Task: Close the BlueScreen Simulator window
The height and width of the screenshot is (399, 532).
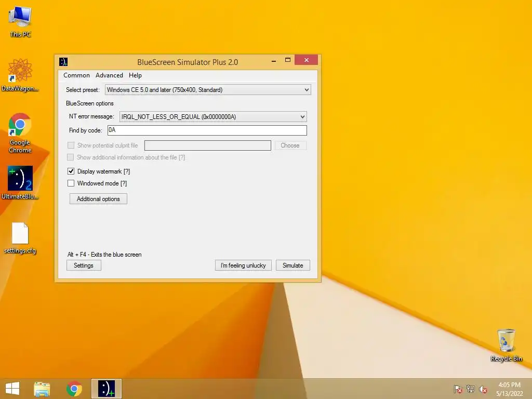Action: click(x=307, y=60)
